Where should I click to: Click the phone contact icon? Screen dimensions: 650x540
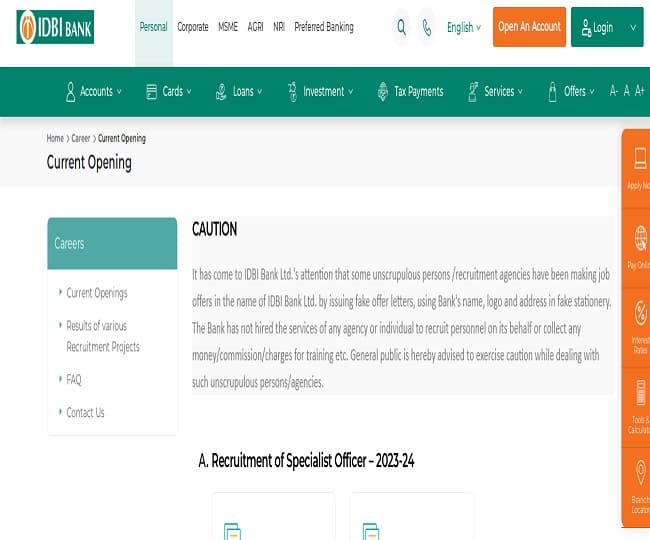coord(428,28)
